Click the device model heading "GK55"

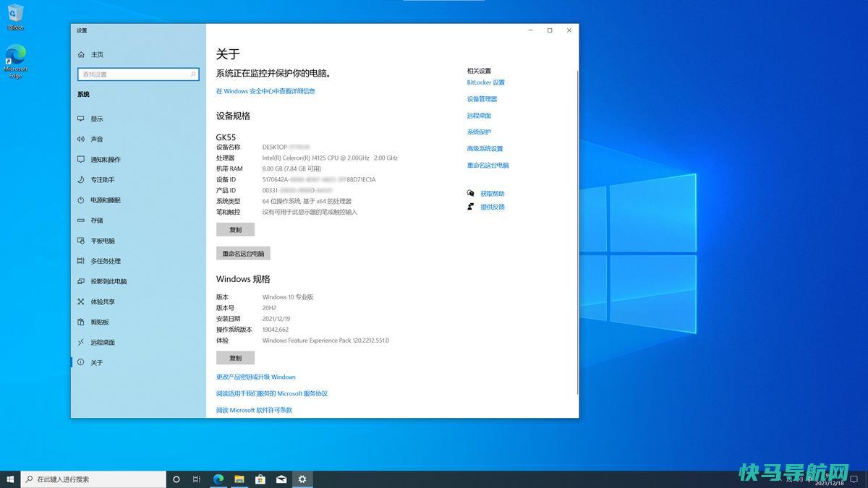tap(226, 137)
